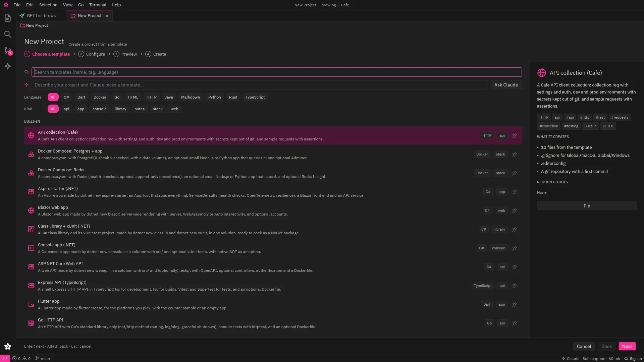
Task: Filter kind by web
Action: (x=174, y=109)
